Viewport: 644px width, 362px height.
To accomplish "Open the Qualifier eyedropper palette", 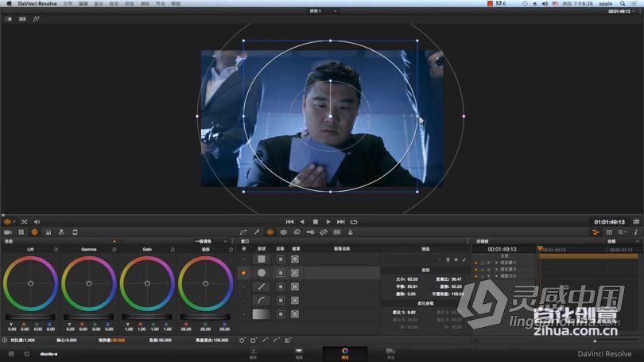I will click(257, 232).
